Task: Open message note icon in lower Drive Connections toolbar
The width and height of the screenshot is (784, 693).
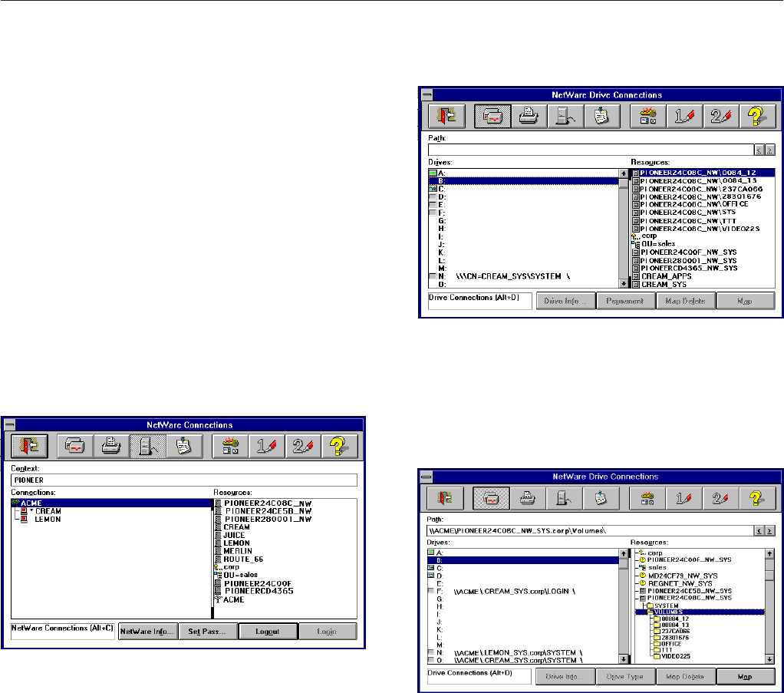Action: pos(601,498)
